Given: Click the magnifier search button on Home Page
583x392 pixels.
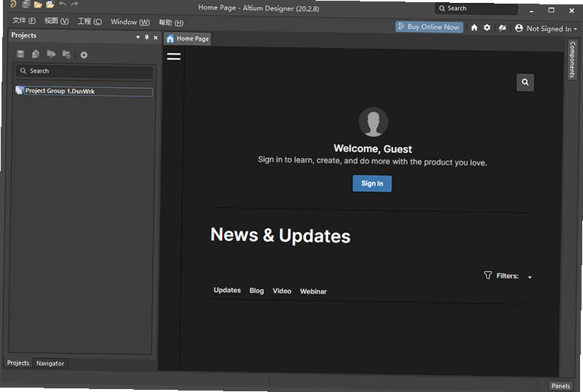Looking at the screenshot, I should pos(525,82).
